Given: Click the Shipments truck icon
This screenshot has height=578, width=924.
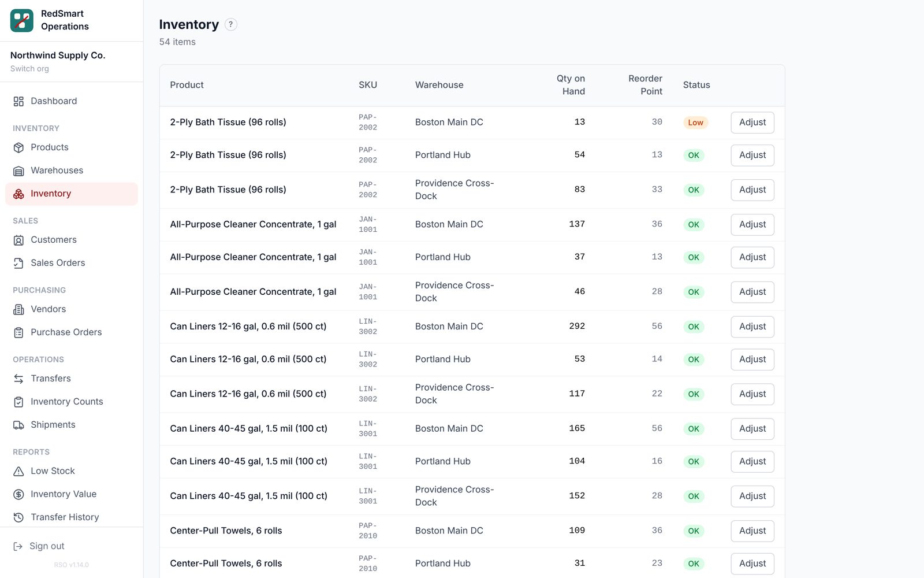Looking at the screenshot, I should pyautogui.click(x=18, y=425).
